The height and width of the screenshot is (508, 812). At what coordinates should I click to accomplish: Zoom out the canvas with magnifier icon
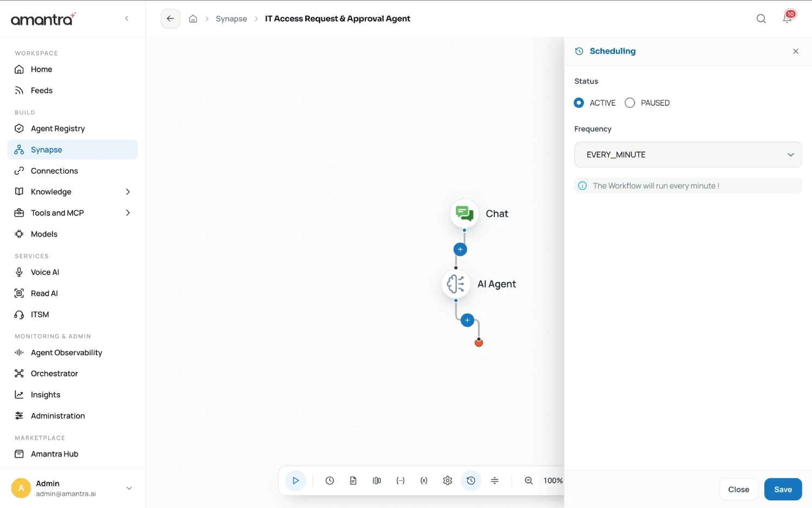tap(529, 480)
